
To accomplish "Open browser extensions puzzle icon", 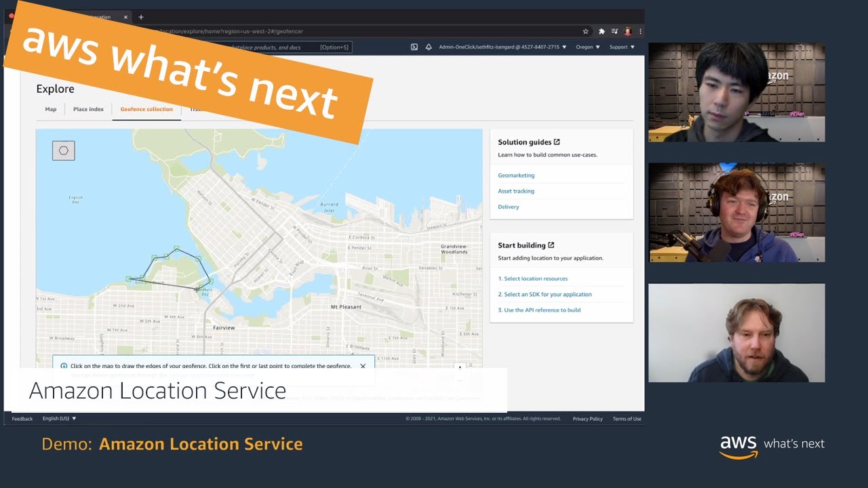I will pyautogui.click(x=601, y=31).
